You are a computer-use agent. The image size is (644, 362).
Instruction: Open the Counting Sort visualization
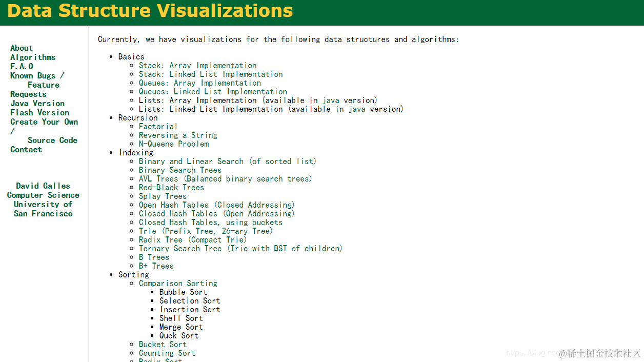tap(167, 353)
